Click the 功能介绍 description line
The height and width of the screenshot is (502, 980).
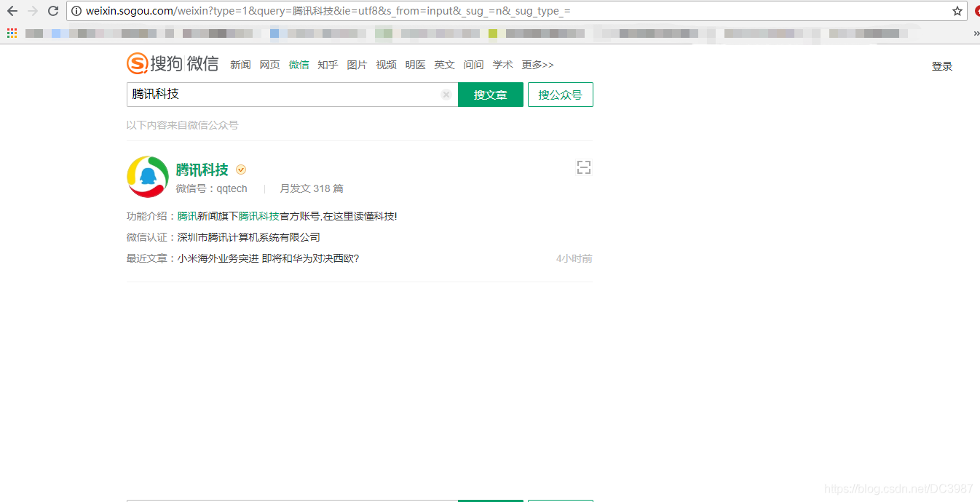pyautogui.click(x=261, y=216)
